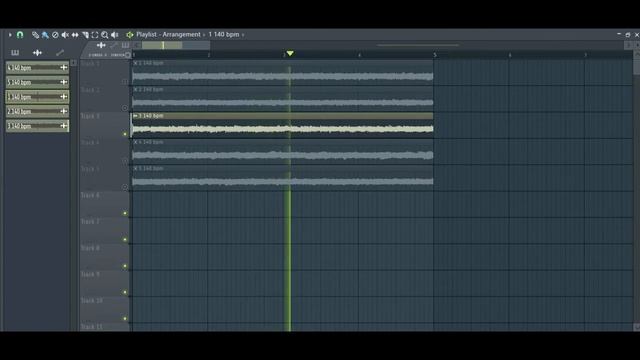Open clip menu of Track 2 audio clip
Screen dimensions: 640x360
(136, 89)
